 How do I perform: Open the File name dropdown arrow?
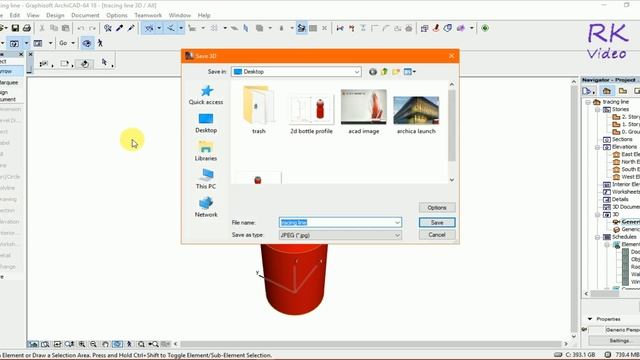coord(397,222)
